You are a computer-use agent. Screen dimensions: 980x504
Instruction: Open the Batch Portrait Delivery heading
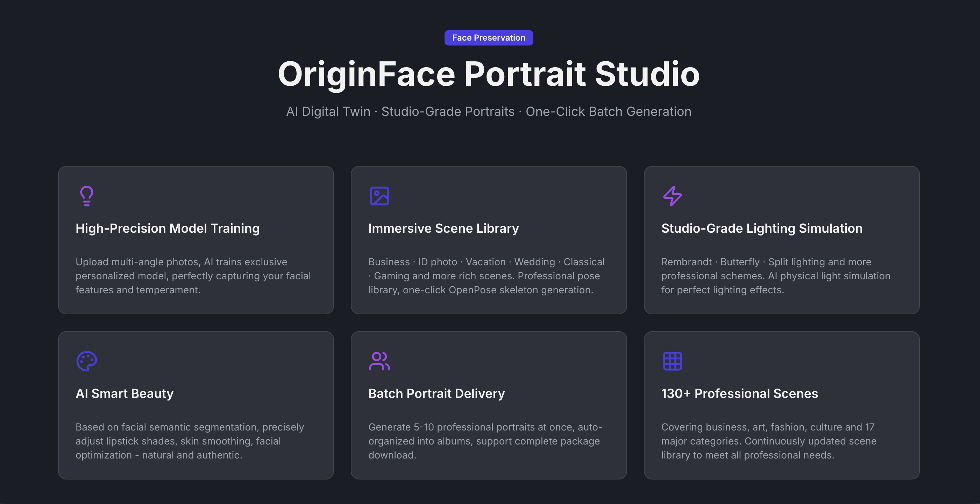436,393
